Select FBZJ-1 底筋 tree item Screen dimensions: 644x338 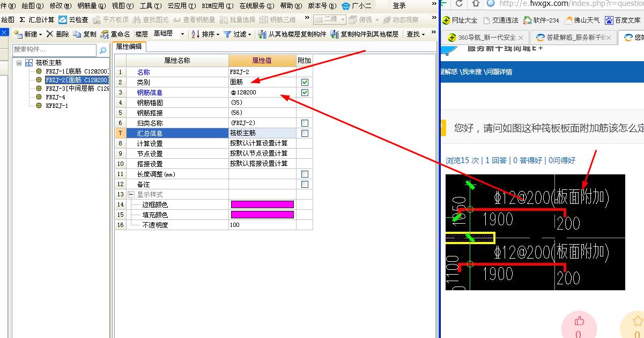point(77,71)
